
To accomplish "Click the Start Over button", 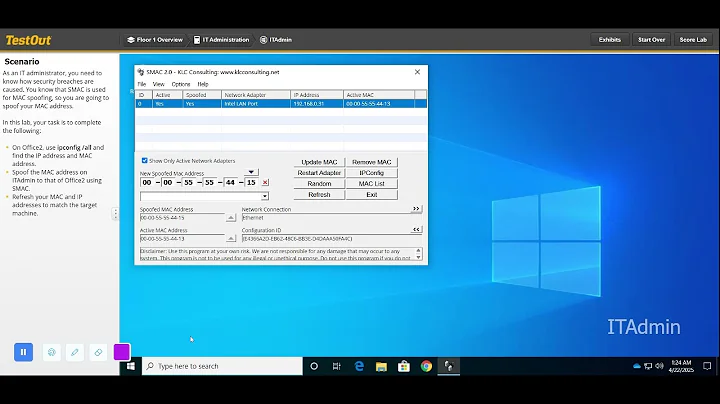I will (x=651, y=39).
